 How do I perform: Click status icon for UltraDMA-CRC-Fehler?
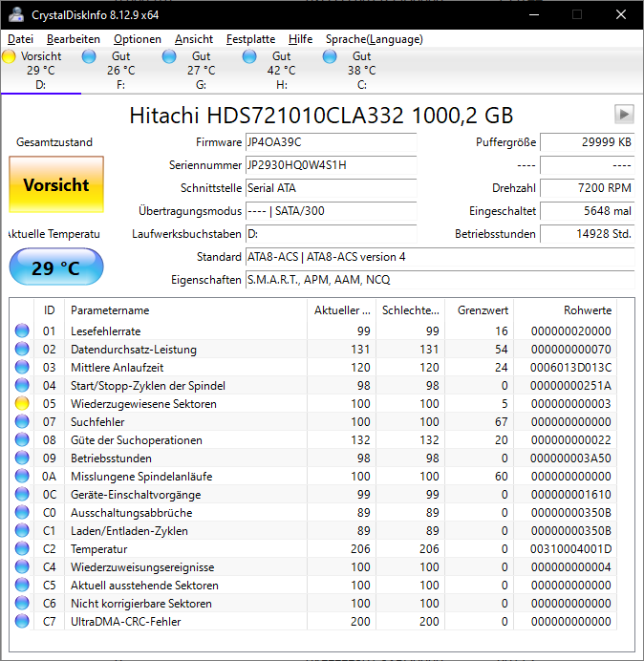pos(22,621)
